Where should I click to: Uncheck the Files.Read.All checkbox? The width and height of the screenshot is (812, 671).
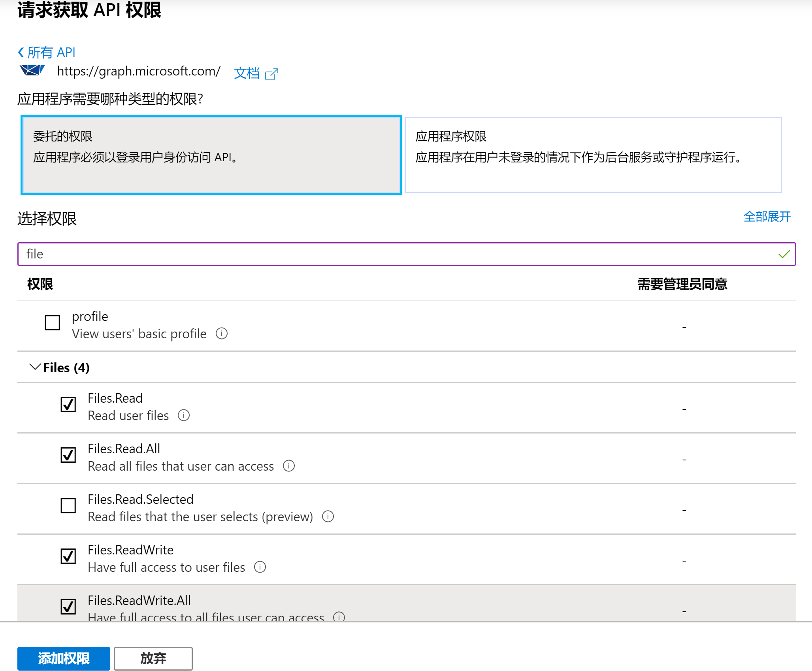68,455
